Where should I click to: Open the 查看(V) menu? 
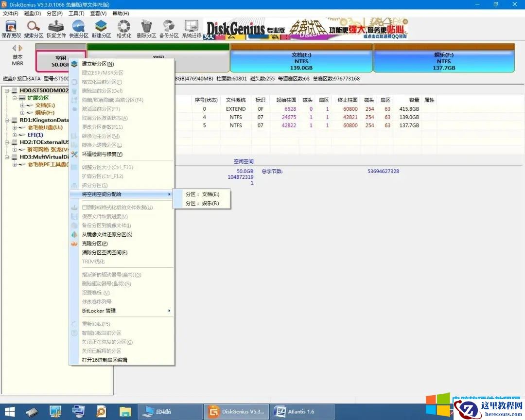tap(98, 14)
